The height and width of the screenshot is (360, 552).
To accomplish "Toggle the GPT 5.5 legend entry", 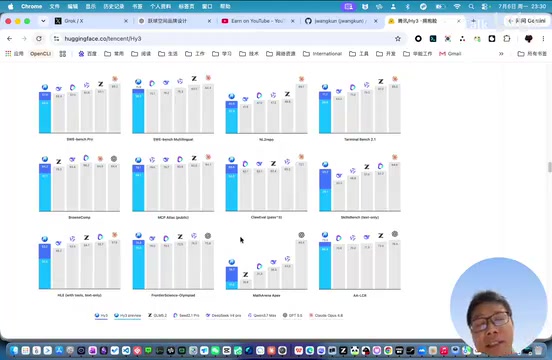I will pyautogui.click(x=293, y=315).
